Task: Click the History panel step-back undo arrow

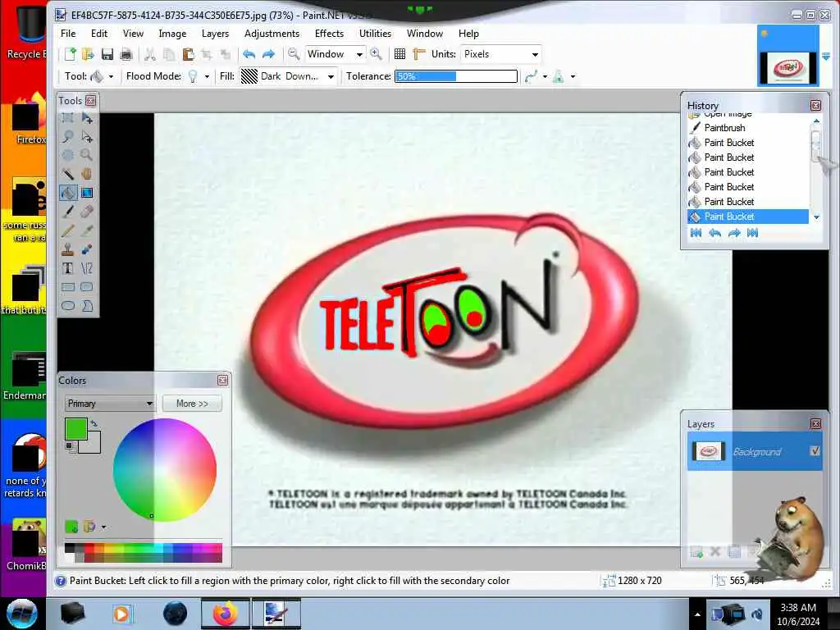Action: (714, 233)
